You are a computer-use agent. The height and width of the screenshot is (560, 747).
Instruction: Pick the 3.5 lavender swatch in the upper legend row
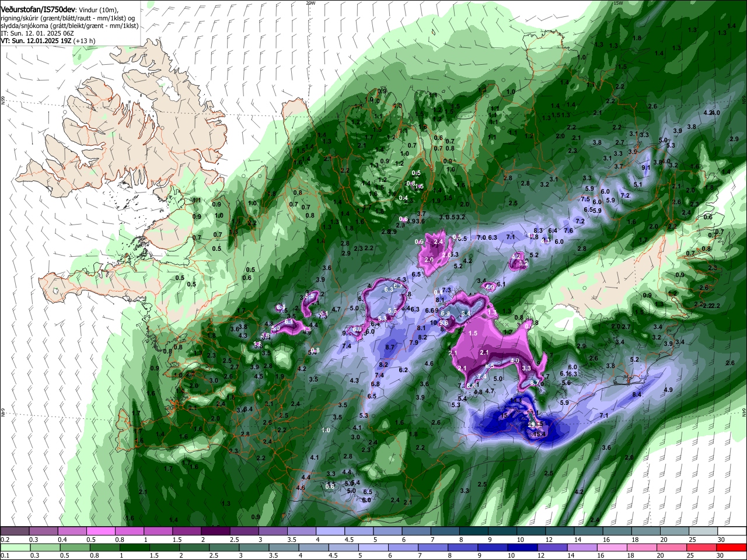click(302, 531)
